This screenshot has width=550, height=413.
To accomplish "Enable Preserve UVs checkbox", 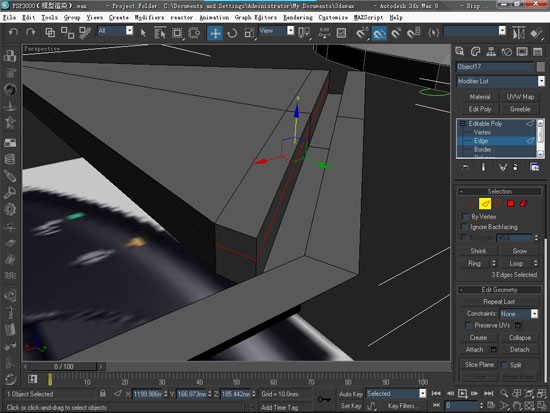I will tap(468, 325).
